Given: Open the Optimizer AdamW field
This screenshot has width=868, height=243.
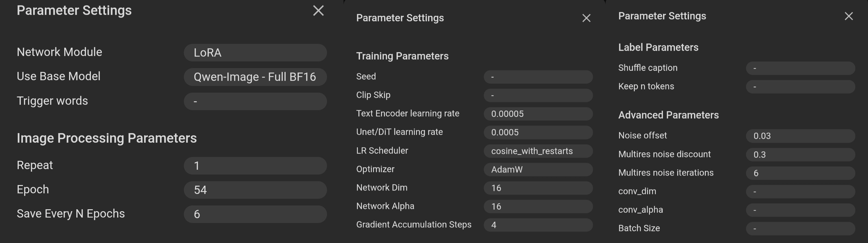Looking at the screenshot, I should point(538,169).
